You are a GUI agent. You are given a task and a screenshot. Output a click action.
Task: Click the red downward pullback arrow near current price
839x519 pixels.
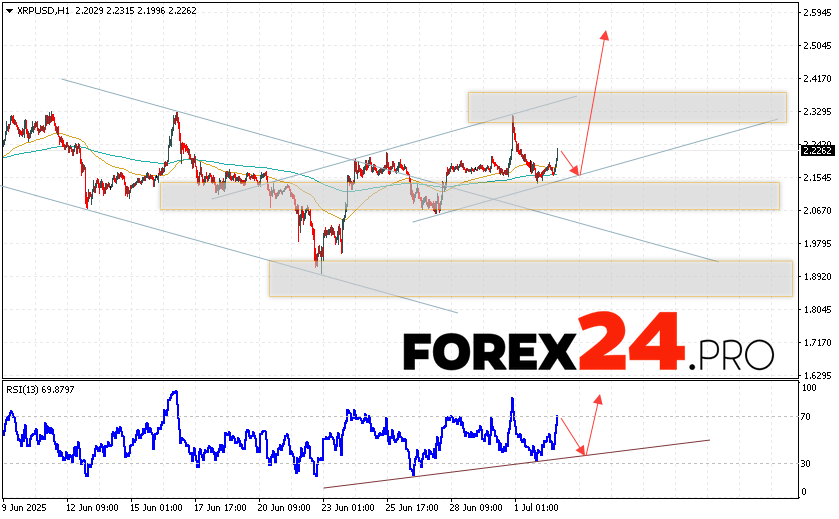[571, 164]
